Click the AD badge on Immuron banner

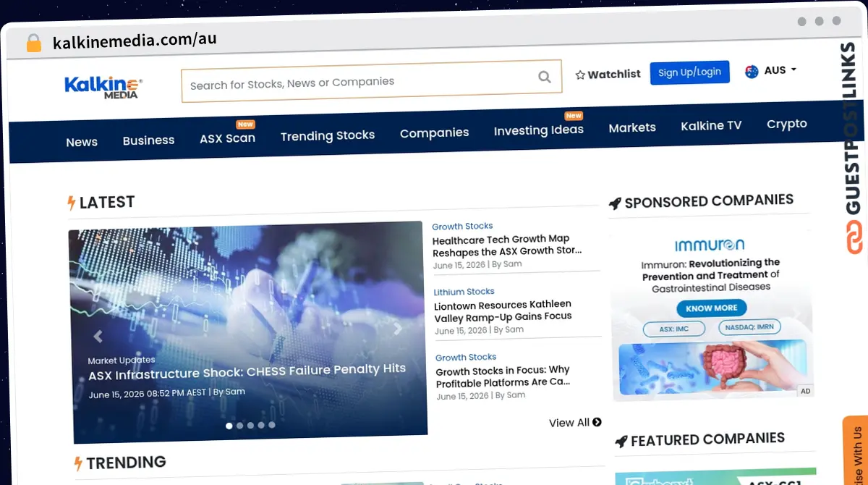pyautogui.click(x=805, y=391)
